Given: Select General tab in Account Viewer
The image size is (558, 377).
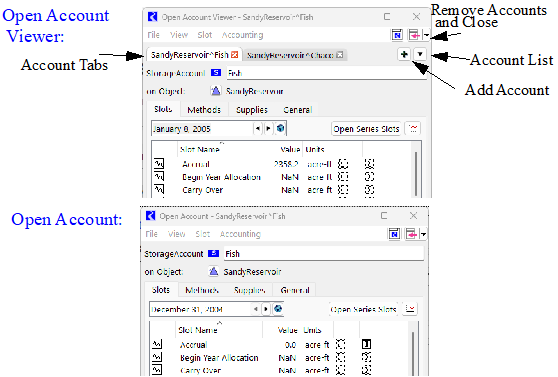Looking at the screenshot, I should pyautogui.click(x=298, y=110).
